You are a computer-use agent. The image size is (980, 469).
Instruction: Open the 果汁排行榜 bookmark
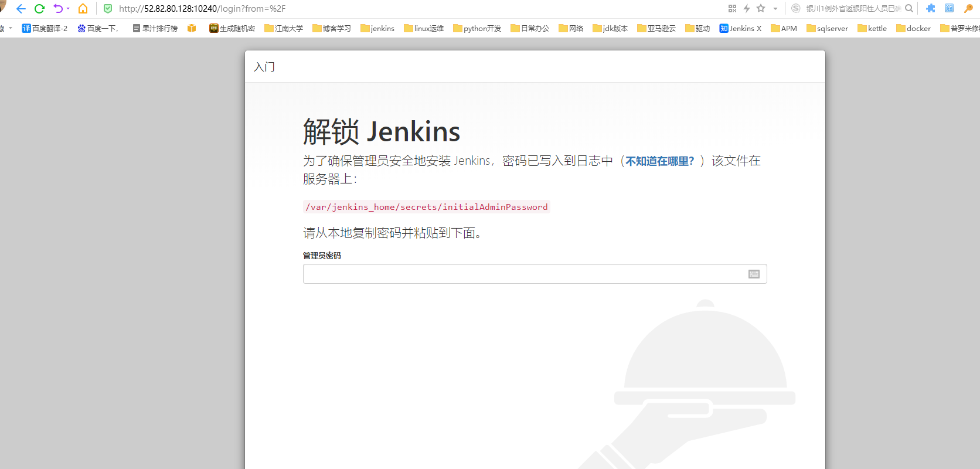click(x=155, y=28)
